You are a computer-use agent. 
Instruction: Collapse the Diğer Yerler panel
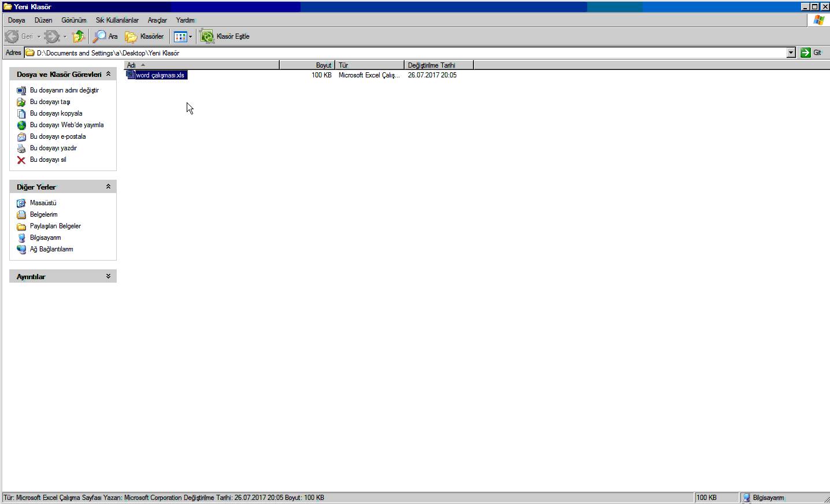click(108, 187)
